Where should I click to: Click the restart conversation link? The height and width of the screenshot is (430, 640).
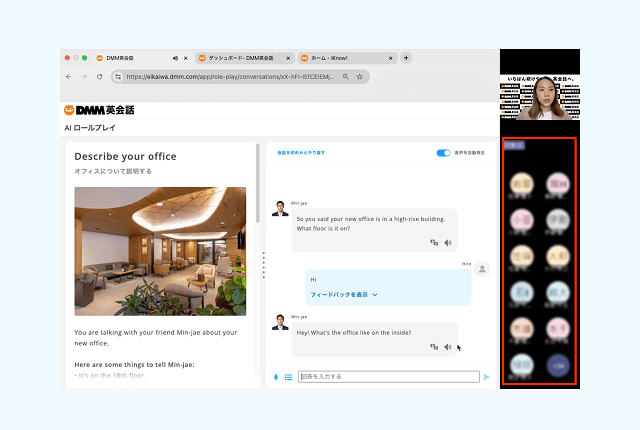click(x=301, y=153)
